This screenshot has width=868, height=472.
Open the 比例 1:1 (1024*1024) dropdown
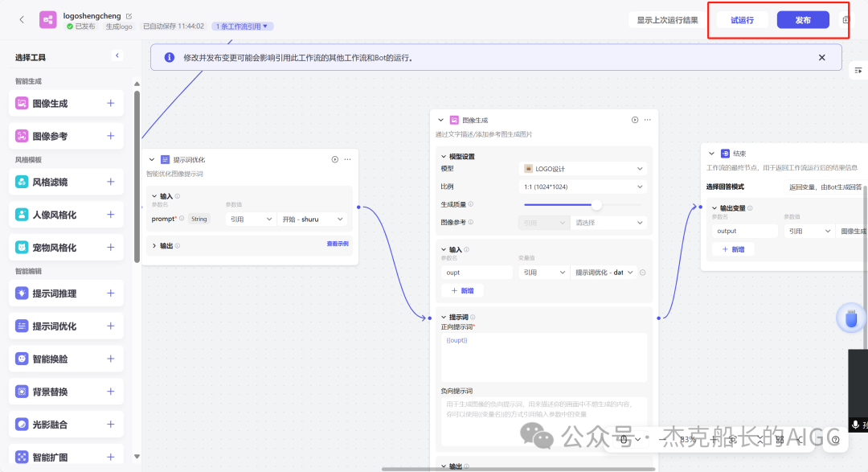click(583, 187)
